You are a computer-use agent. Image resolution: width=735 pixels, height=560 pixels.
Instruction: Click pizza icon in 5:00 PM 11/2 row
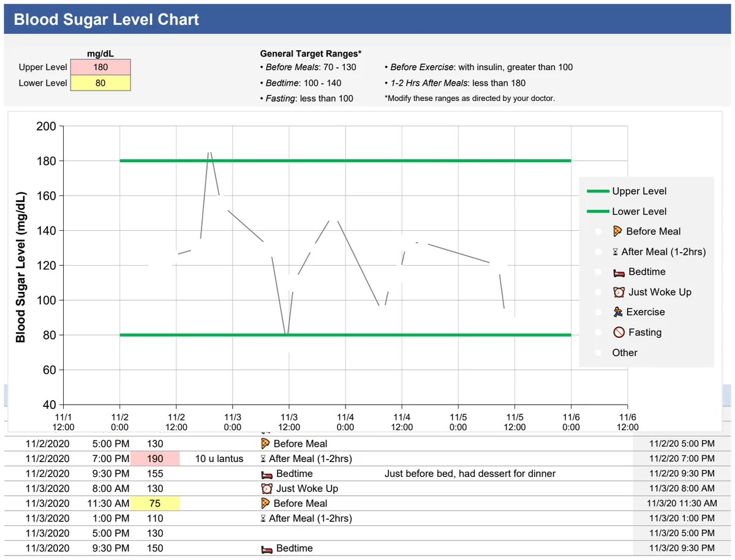(x=265, y=444)
